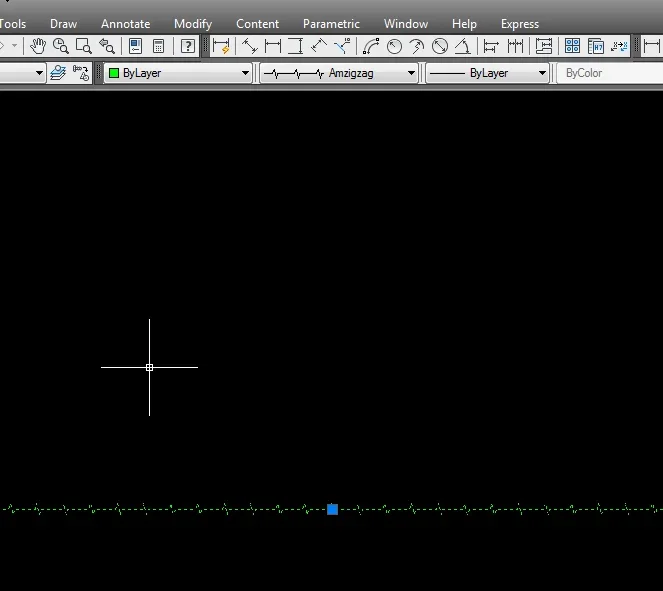The image size is (663, 591).
Task: Select the Radius dimension tool
Action: click(x=394, y=46)
